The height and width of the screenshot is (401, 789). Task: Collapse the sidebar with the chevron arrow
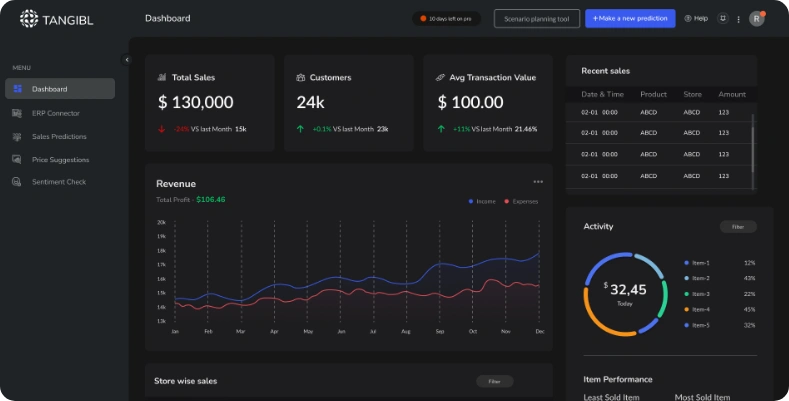click(127, 60)
